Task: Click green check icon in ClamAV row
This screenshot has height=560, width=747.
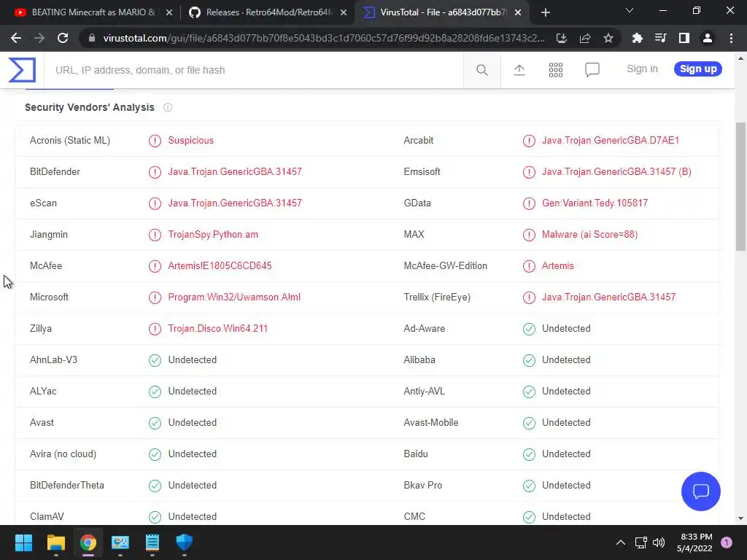Action: point(155,517)
